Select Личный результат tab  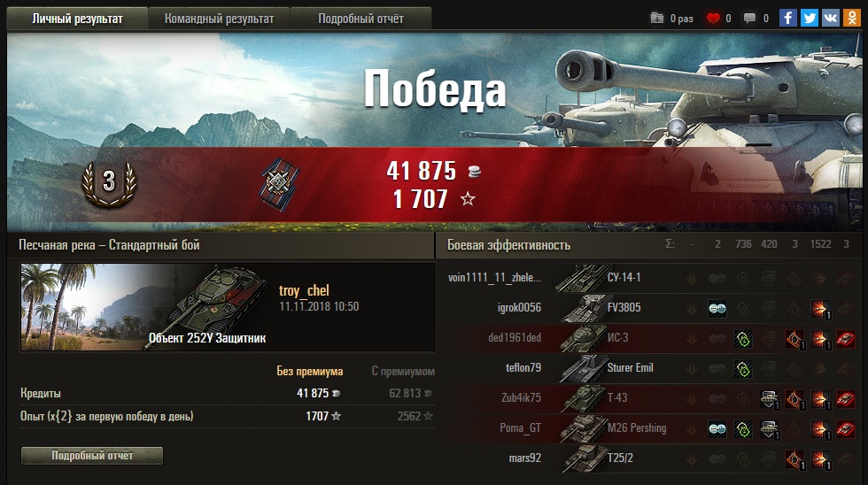tap(77, 19)
